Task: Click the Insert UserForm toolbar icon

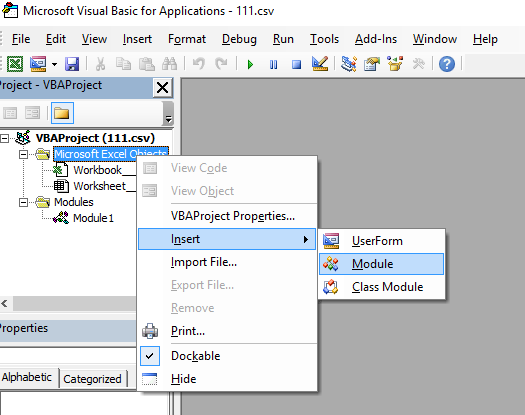Action: pyautogui.click(x=38, y=64)
